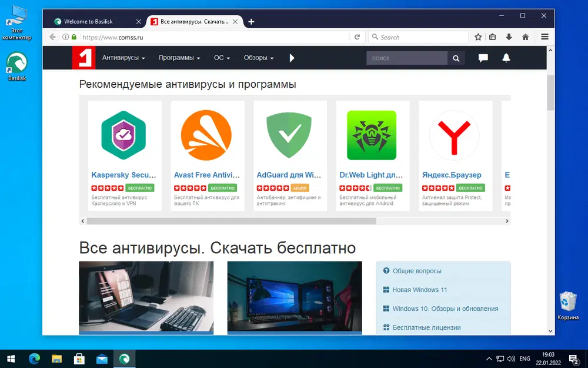Click the green padlock security icon
This screenshot has width=588, height=368.
click(74, 37)
